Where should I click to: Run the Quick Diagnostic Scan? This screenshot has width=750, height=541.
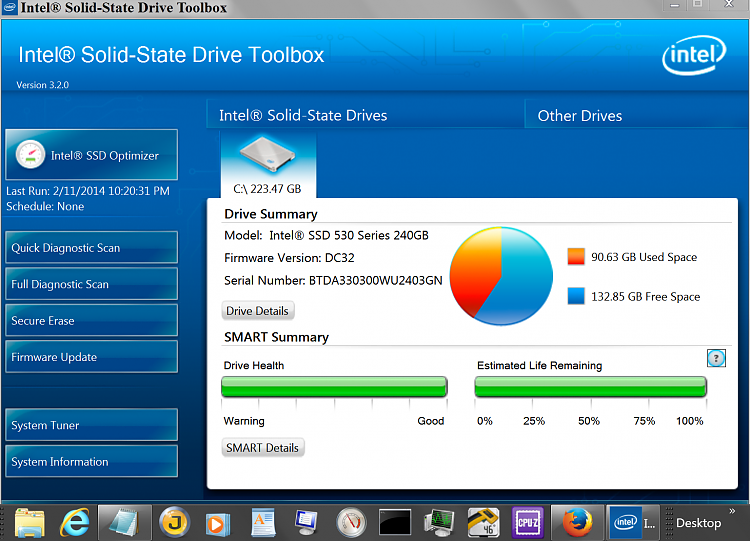(91, 247)
